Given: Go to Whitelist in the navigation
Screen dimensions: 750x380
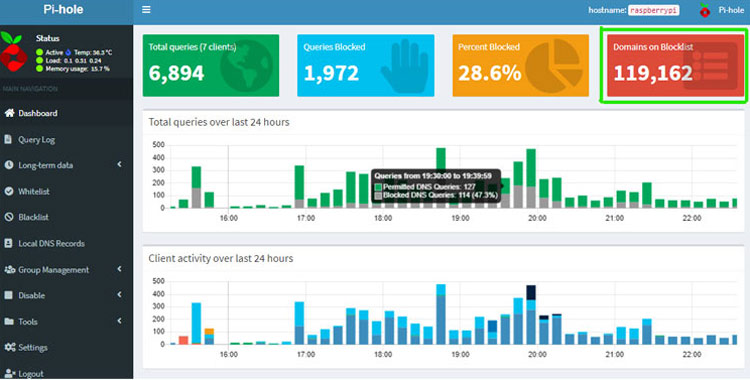Looking at the screenshot, I should coord(66,191).
